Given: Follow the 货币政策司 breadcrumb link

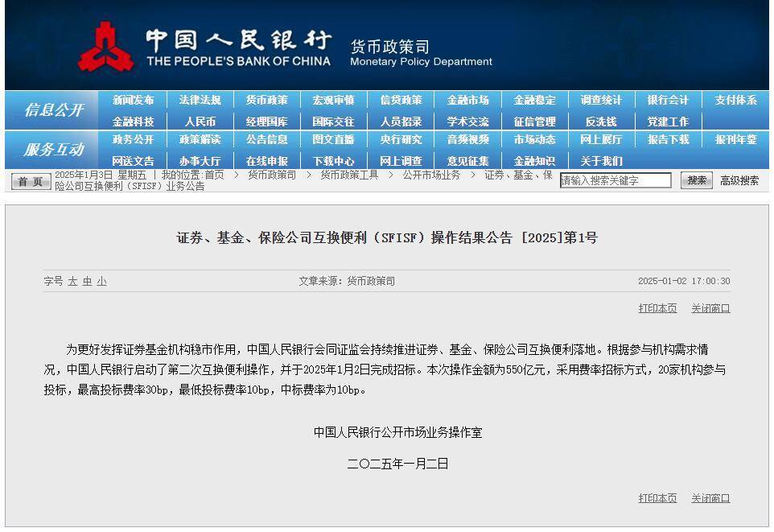Looking at the screenshot, I should coord(272,175).
